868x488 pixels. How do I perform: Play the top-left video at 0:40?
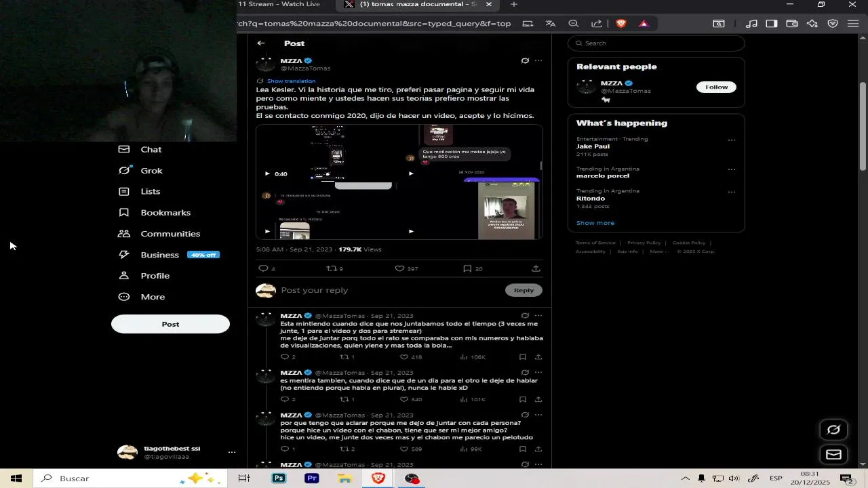click(x=267, y=174)
